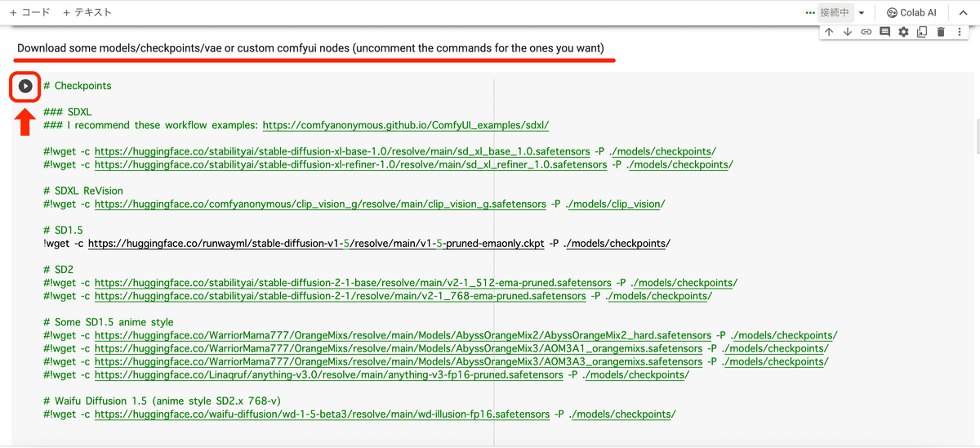Open the wd-illusion-fp16.safetensors URL
The width and height of the screenshot is (980, 448).
coord(322,414)
